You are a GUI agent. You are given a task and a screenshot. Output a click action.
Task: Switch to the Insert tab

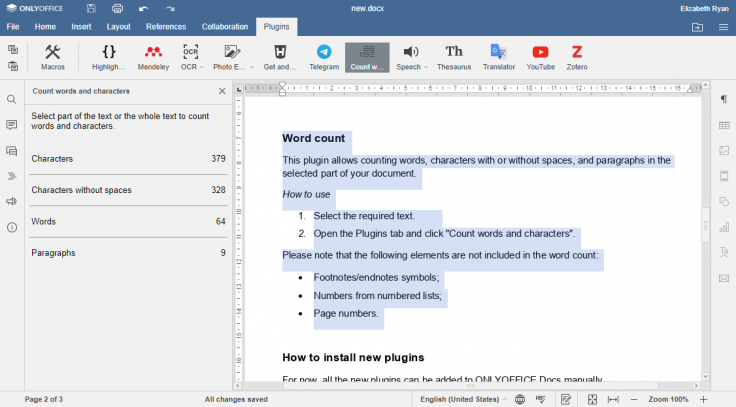coord(81,27)
